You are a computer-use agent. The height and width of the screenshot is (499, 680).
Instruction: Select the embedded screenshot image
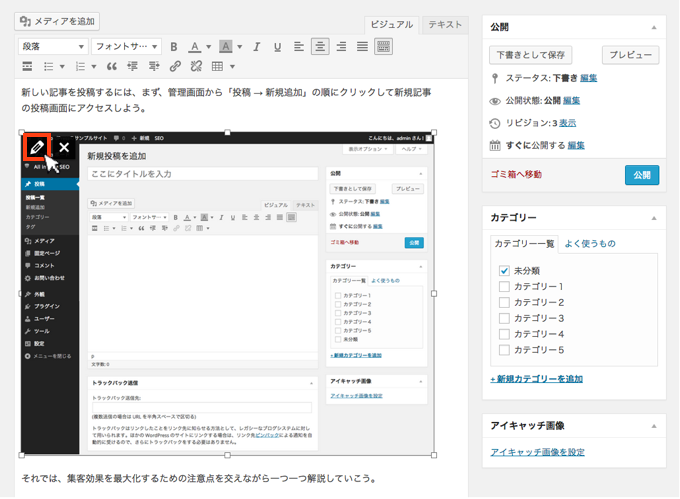click(227, 294)
